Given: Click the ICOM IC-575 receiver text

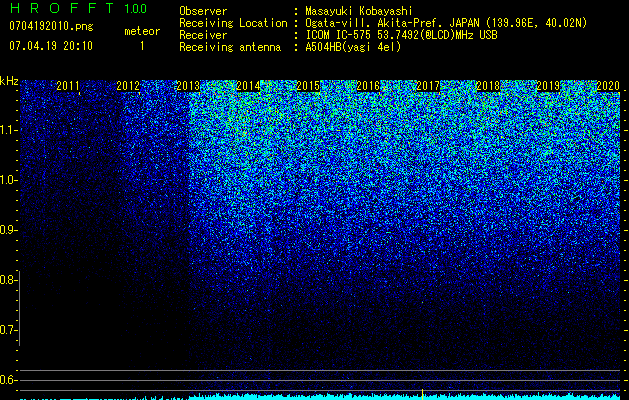Looking at the screenshot, I should pos(401,35).
